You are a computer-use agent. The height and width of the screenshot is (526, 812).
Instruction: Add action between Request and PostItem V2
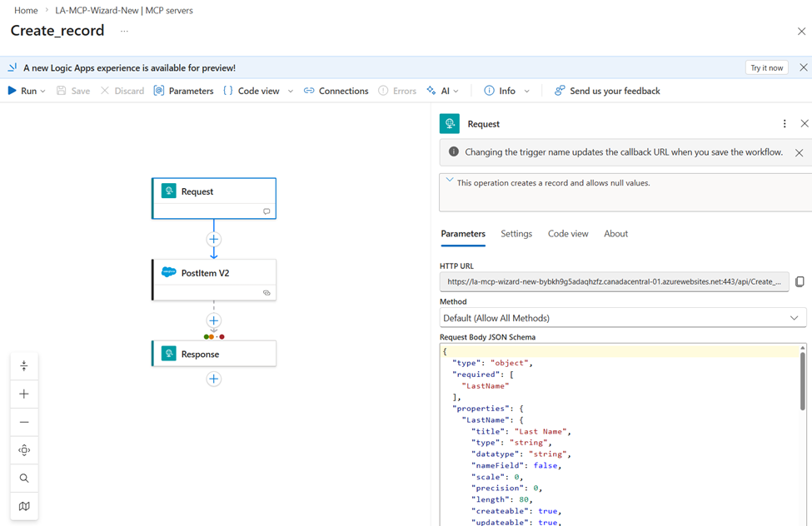(x=214, y=239)
